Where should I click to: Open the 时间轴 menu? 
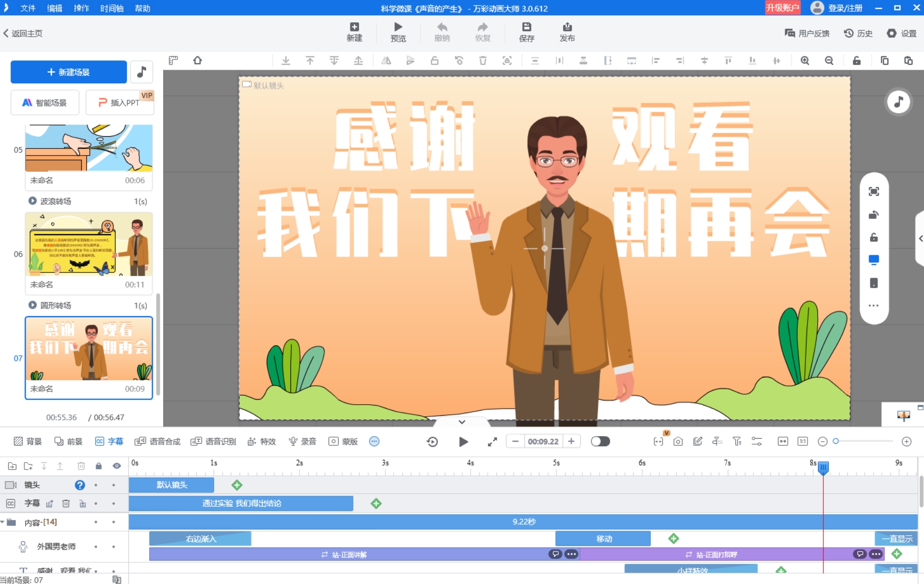click(112, 8)
